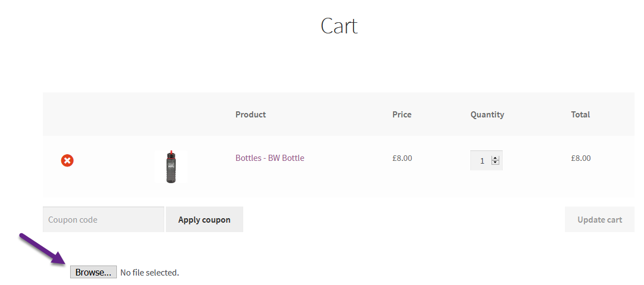Click the Quantity column header
Viewport: 644px width, 285px height.
point(487,115)
